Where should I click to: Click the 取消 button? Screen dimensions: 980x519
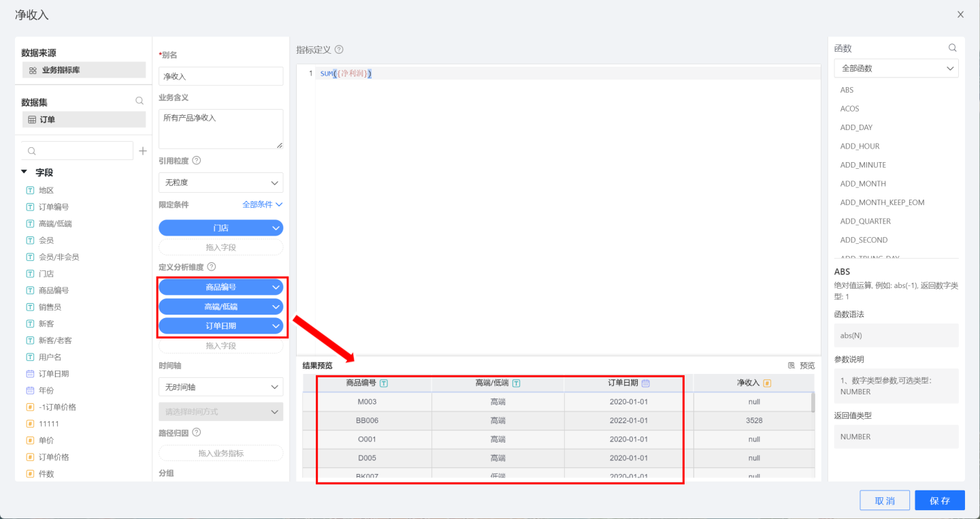point(884,501)
